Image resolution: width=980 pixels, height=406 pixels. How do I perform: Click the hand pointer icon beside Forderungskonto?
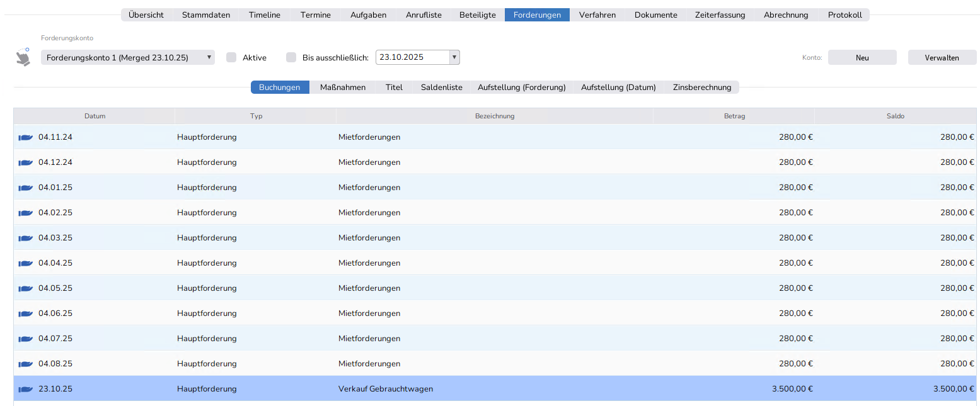click(x=23, y=57)
